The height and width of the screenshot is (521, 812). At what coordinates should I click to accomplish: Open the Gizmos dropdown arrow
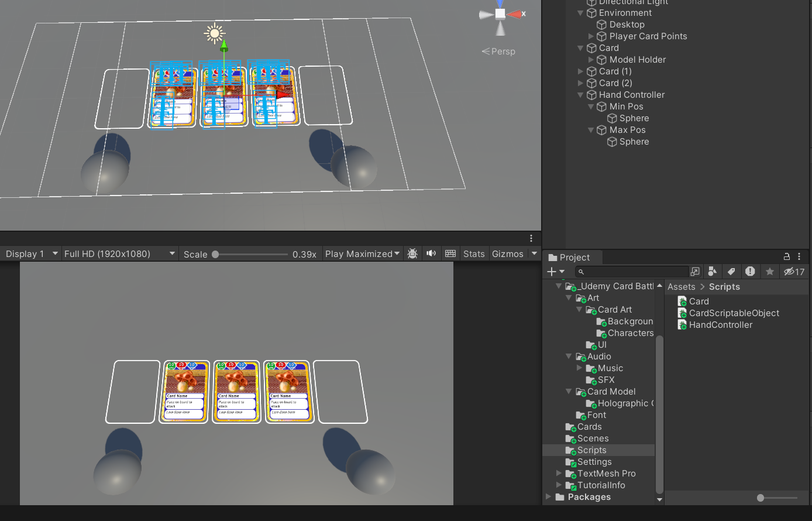pyautogui.click(x=534, y=253)
